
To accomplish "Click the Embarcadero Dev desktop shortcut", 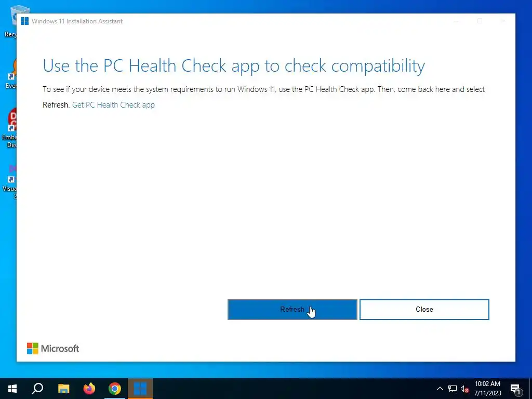I will [x=10, y=128].
